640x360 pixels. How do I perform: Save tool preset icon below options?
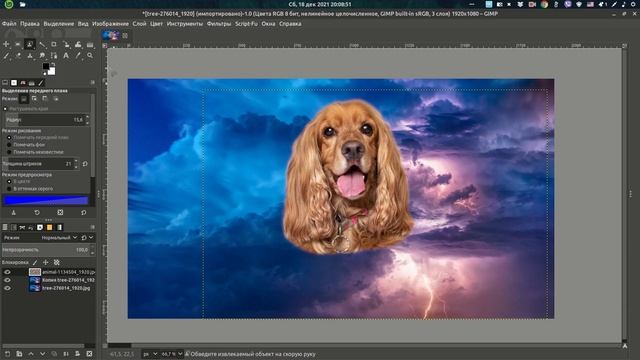[x=13, y=213]
